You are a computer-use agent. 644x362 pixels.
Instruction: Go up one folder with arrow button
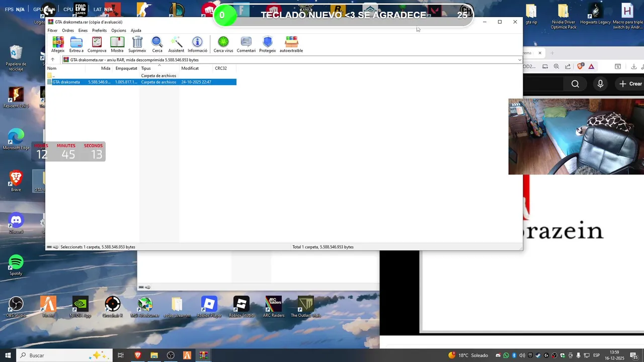(52, 60)
